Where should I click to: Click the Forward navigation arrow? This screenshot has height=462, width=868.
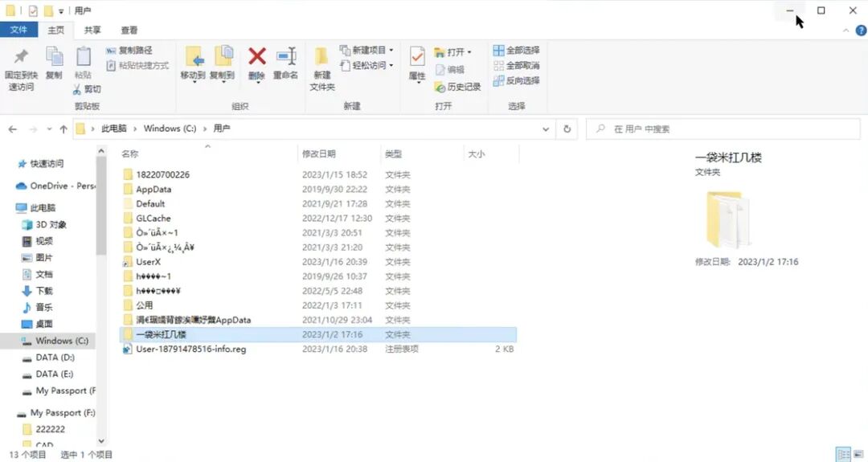pyautogui.click(x=33, y=129)
